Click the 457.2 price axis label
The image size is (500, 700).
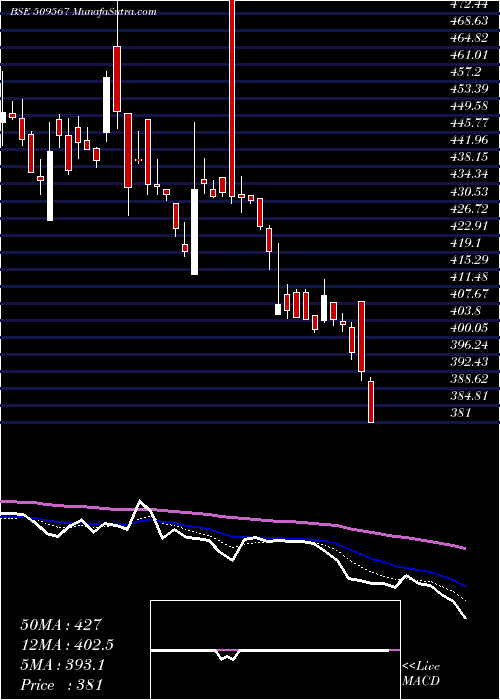(x=464, y=72)
